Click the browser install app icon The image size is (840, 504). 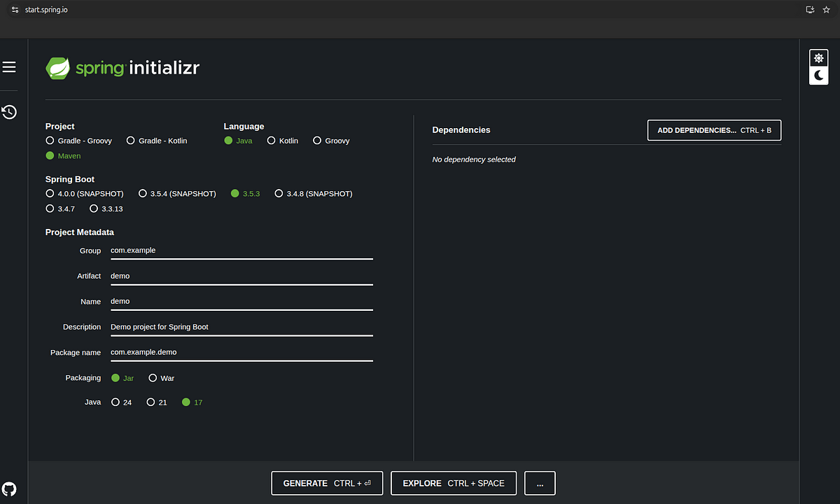pyautogui.click(x=810, y=10)
